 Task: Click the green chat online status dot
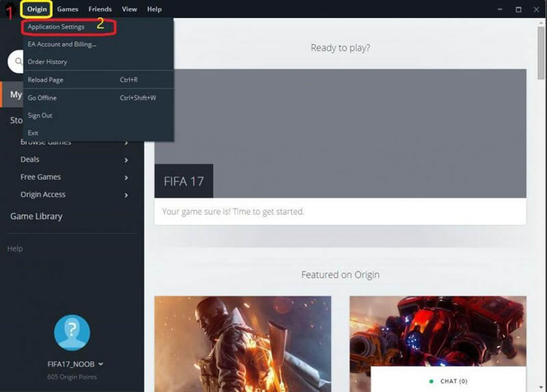pos(431,381)
